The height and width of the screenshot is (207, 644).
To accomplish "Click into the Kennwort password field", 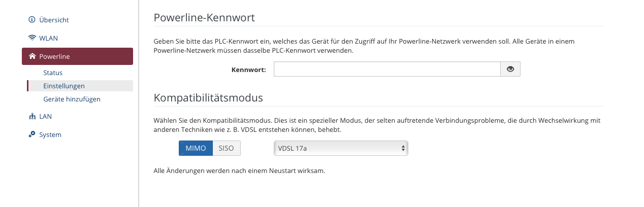I will click(387, 70).
